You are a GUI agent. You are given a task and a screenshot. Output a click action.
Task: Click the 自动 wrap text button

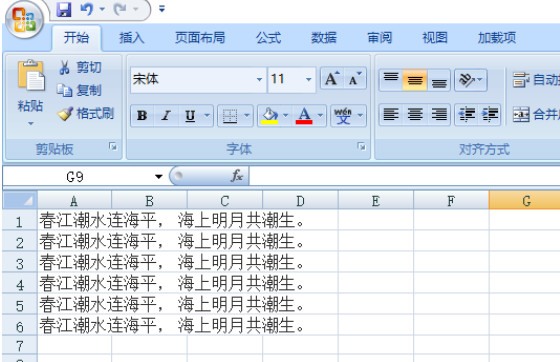[536, 80]
